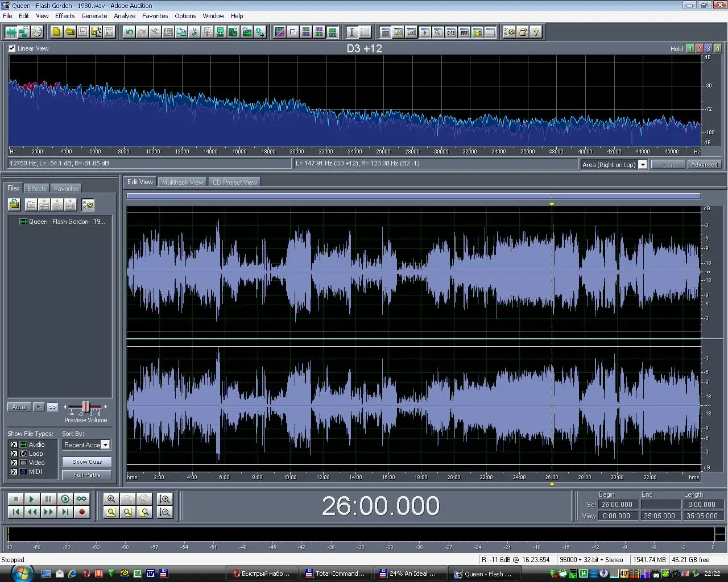This screenshot has width=728, height=582.
Task: Toggle the Audio file type checkbox
Action: tap(14, 444)
